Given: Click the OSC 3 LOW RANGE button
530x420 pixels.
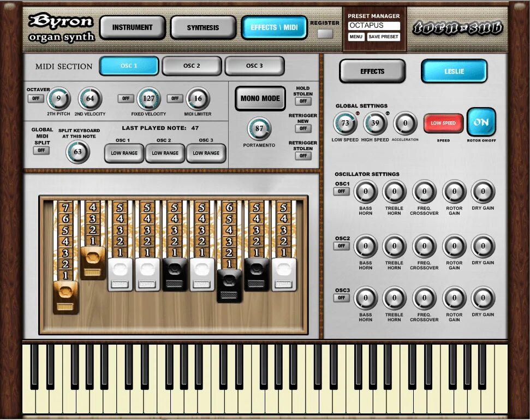Looking at the screenshot, I should pos(206,153).
